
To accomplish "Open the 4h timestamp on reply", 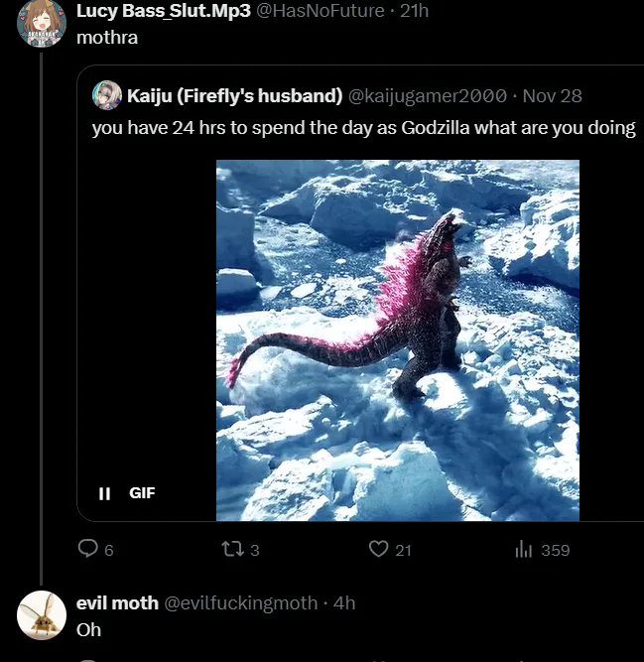I will 344,602.
